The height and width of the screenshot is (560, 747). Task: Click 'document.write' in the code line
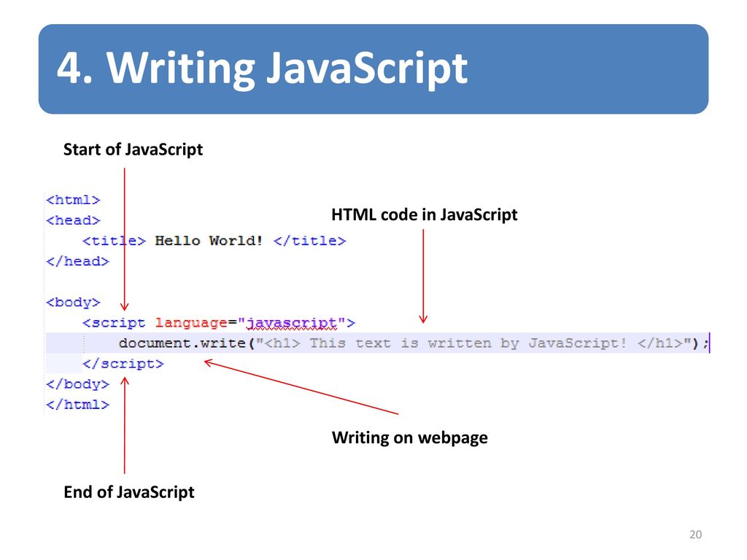click(182, 343)
